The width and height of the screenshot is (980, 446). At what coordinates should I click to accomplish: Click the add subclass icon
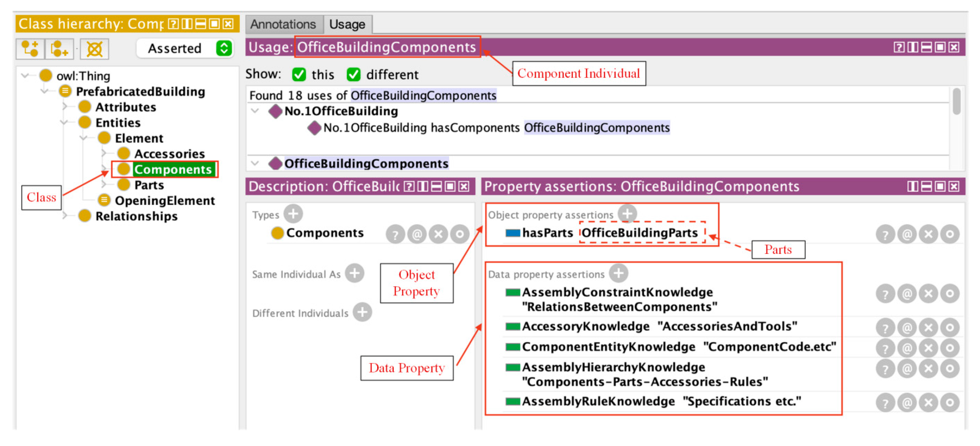(x=30, y=49)
